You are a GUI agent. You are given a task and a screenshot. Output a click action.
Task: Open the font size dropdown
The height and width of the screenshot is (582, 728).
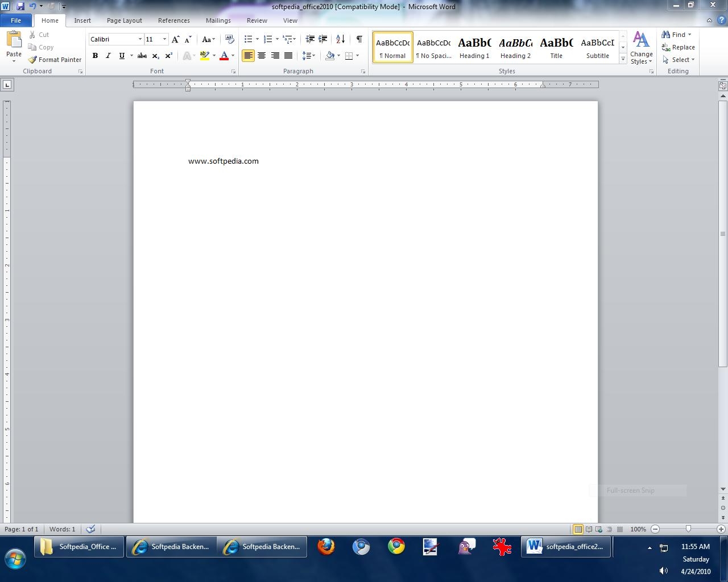click(164, 39)
